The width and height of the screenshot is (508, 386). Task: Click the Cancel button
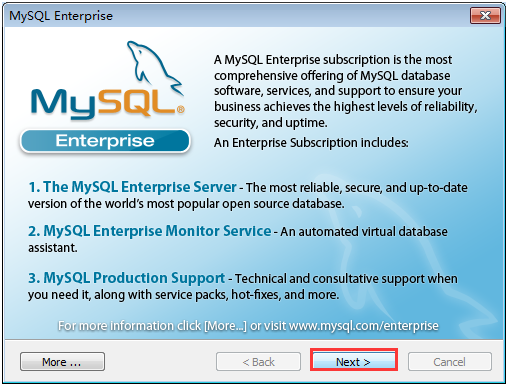point(449,362)
